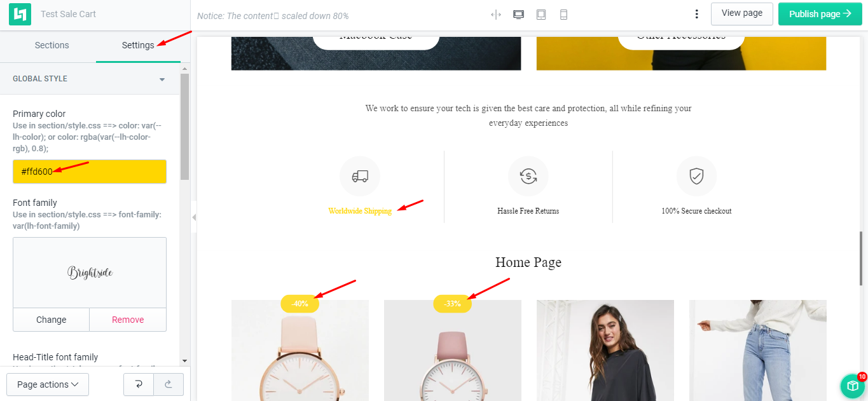Image resolution: width=868 pixels, height=401 pixels.
Task: Remove the Brightside font
Action: [128, 320]
